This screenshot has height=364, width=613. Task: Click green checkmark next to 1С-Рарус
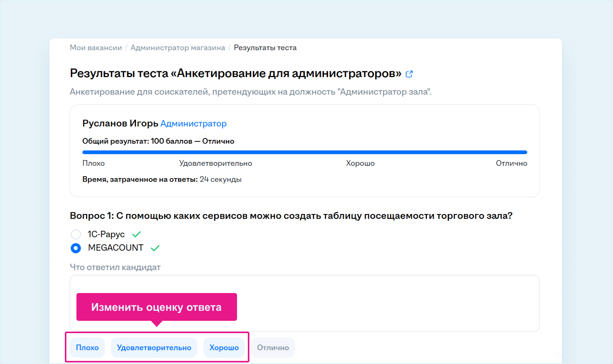point(136,234)
